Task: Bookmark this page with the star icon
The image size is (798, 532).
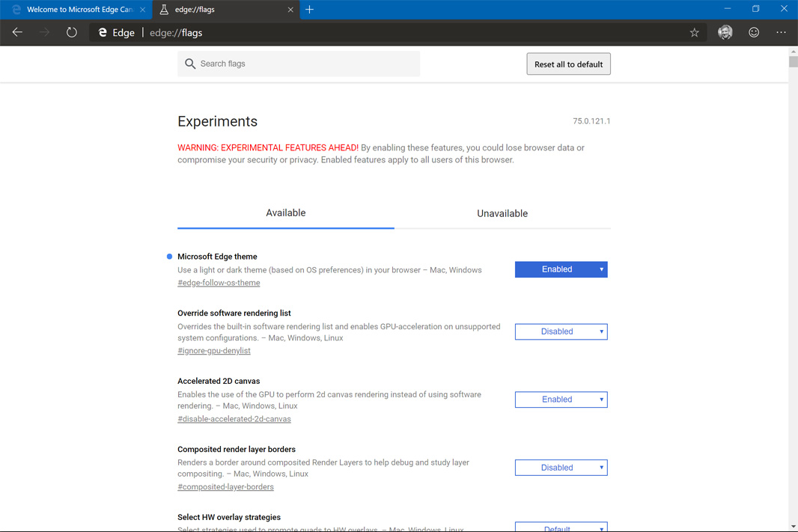Action: click(x=694, y=32)
